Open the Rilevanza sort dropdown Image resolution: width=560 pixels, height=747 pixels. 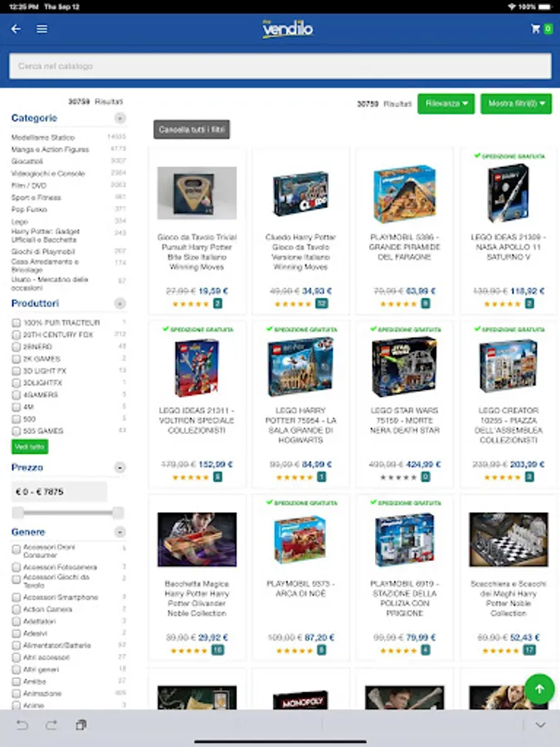446,104
